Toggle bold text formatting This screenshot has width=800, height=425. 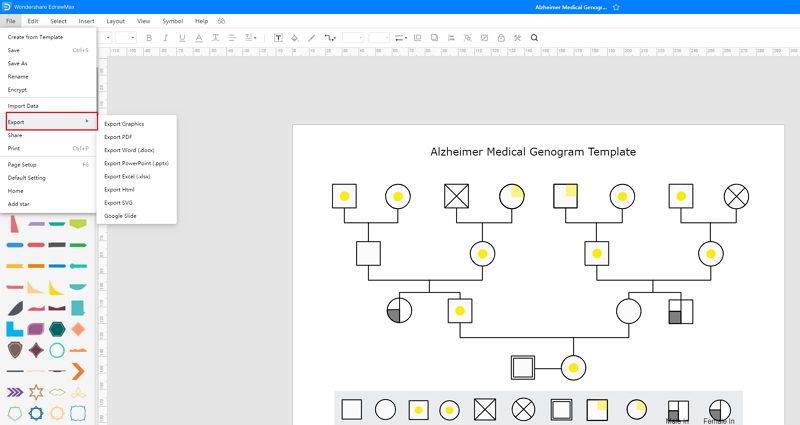point(149,38)
